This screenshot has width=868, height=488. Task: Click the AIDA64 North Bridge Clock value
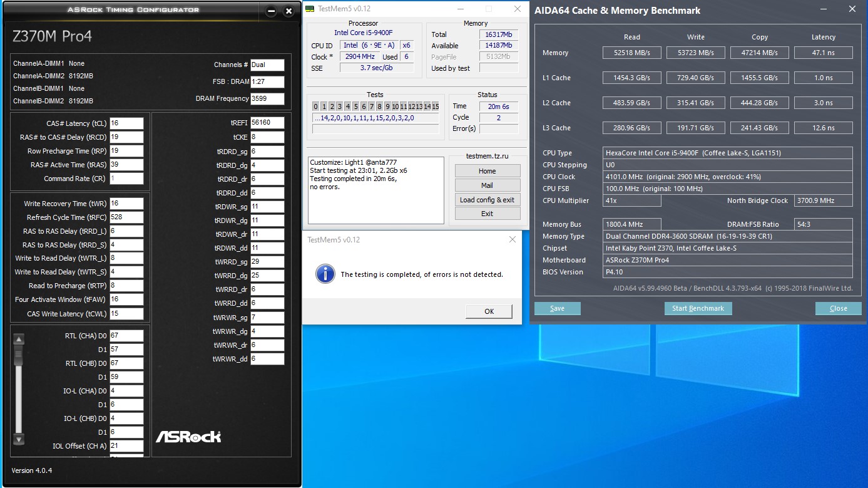tap(824, 201)
